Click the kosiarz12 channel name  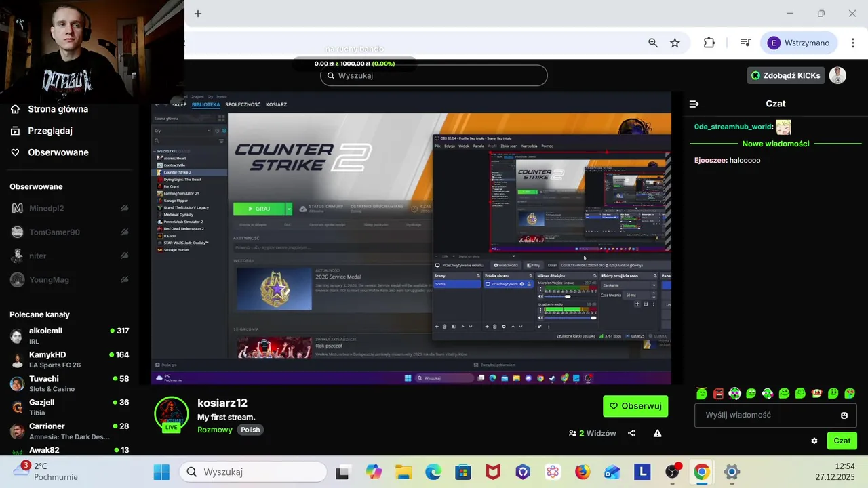click(x=222, y=403)
